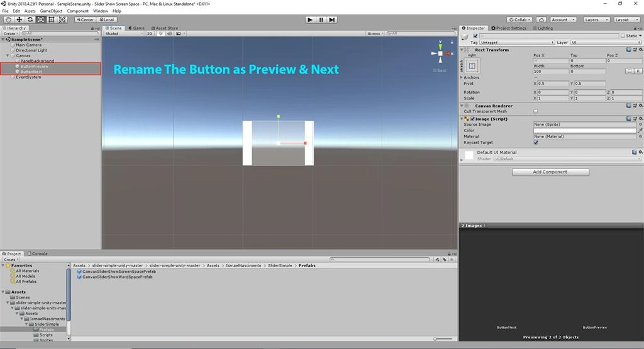Open Rect Transform help book icon
The image size is (644, 349).
click(x=628, y=50)
